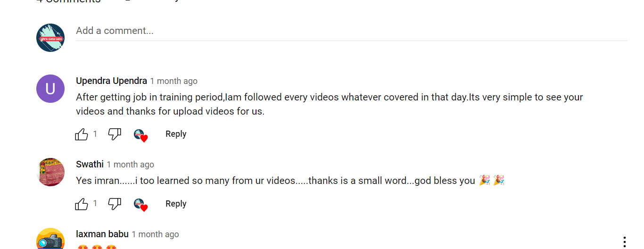The width and height of the screenshot is (644, 249).
Task: Open Upendra's purple U profile avatar
Action: coord(50,89)
